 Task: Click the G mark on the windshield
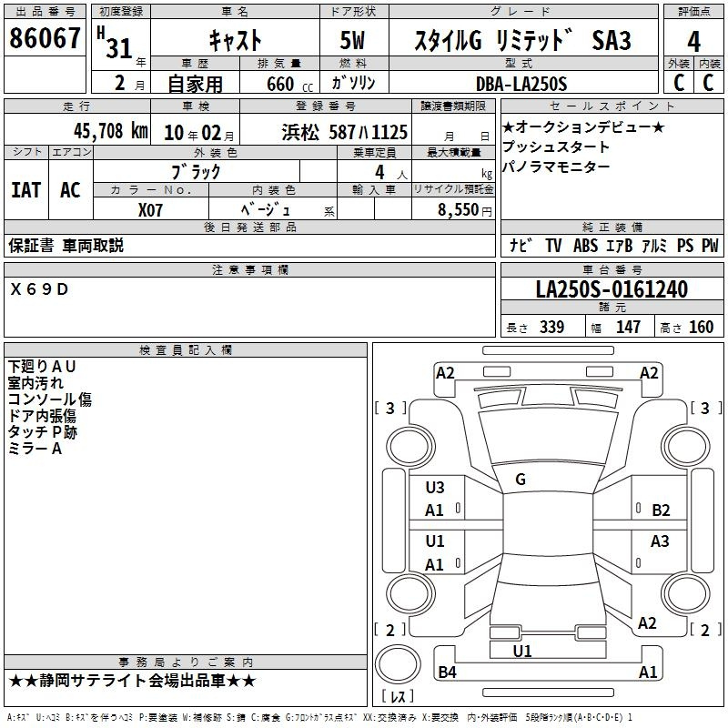520,480
